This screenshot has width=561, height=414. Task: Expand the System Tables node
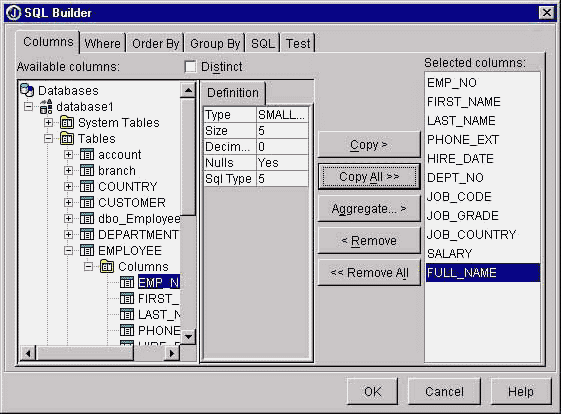point(48,123)
